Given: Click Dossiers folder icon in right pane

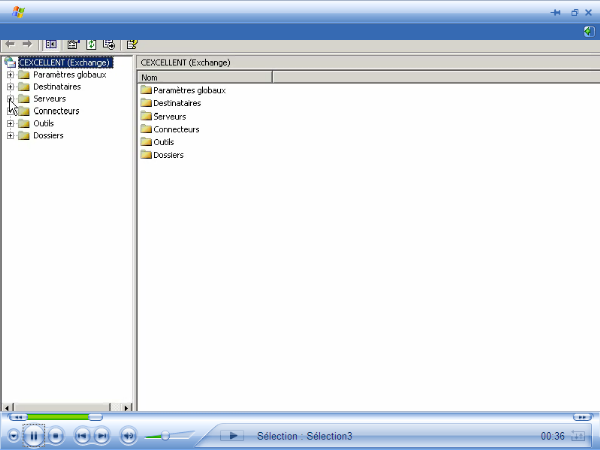Looking at the screenshot, I should coord(146,155).
